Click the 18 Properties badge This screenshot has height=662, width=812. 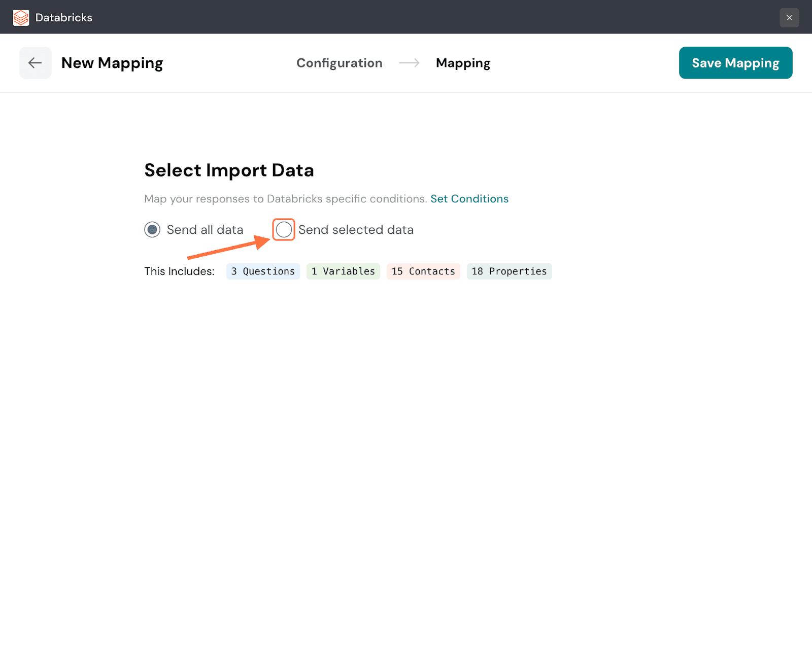[509, 271]
